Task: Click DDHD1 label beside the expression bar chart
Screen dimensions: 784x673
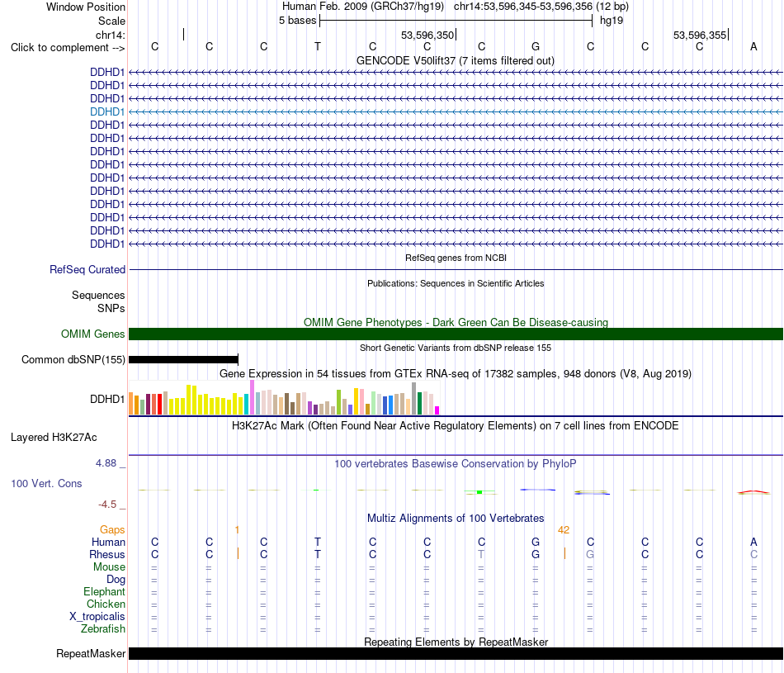Action: click(107, 400)
